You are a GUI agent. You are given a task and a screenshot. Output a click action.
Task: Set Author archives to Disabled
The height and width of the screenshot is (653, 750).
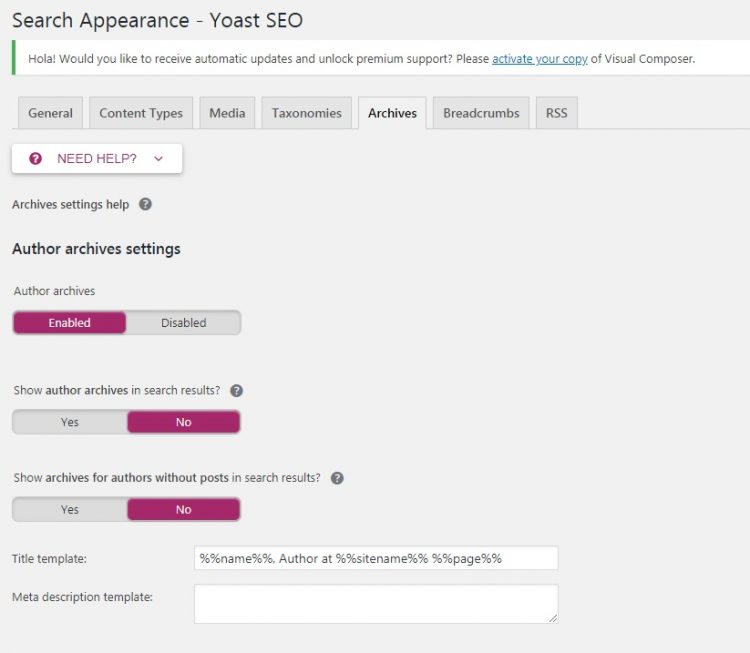(x=184, y=322)
